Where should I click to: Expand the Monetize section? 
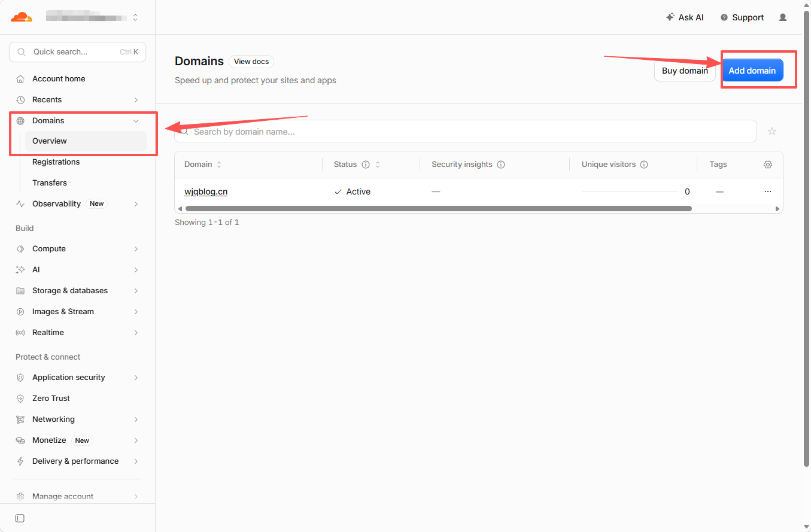pyautogui.click(x=136, y=440)
